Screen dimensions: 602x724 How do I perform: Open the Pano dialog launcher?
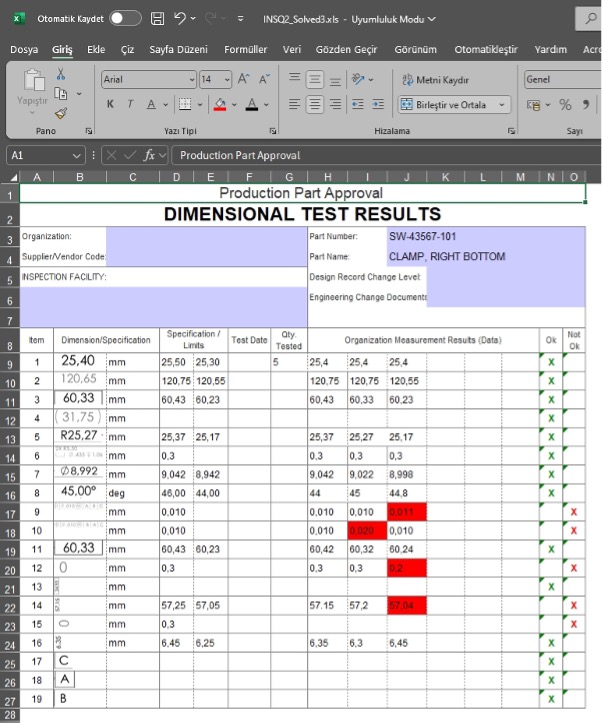(88, 132)
